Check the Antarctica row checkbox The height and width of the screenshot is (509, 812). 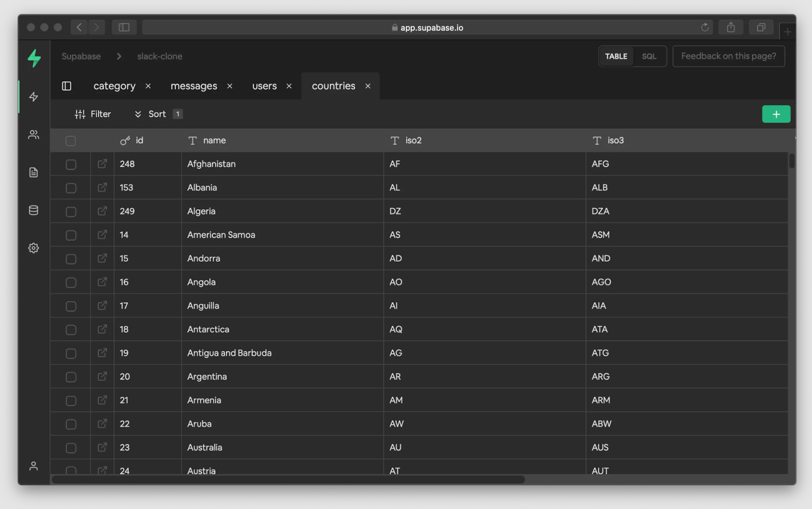pos(71,330)
